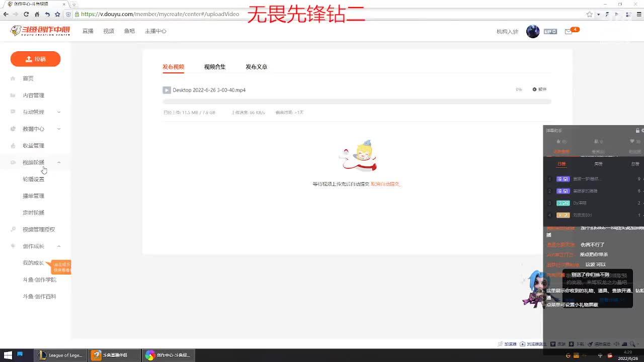The width and height of the screenshot is (644, 362).
Task: Pause the Desktop video upload
Action: (x=539, y=89)
